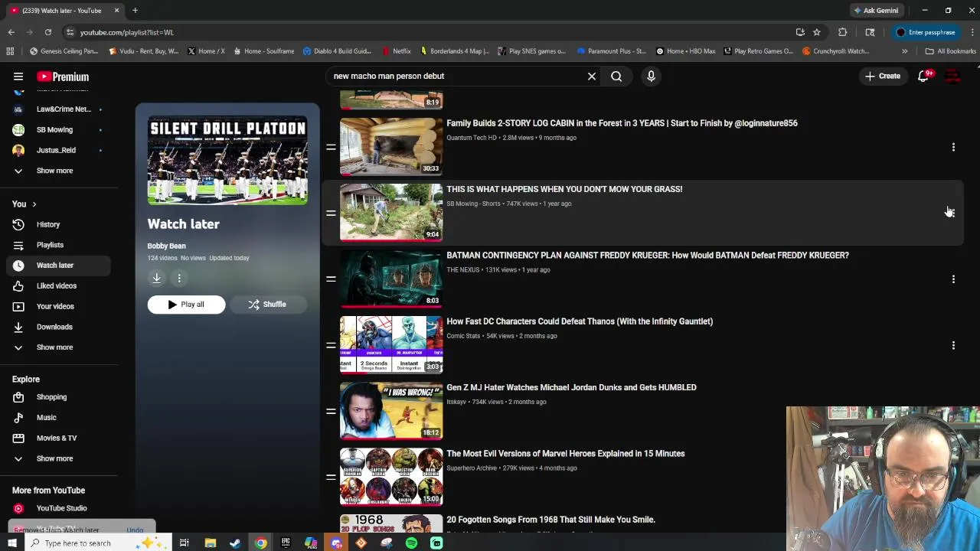Open Liked videos in the sidebar

pos(57,285)
